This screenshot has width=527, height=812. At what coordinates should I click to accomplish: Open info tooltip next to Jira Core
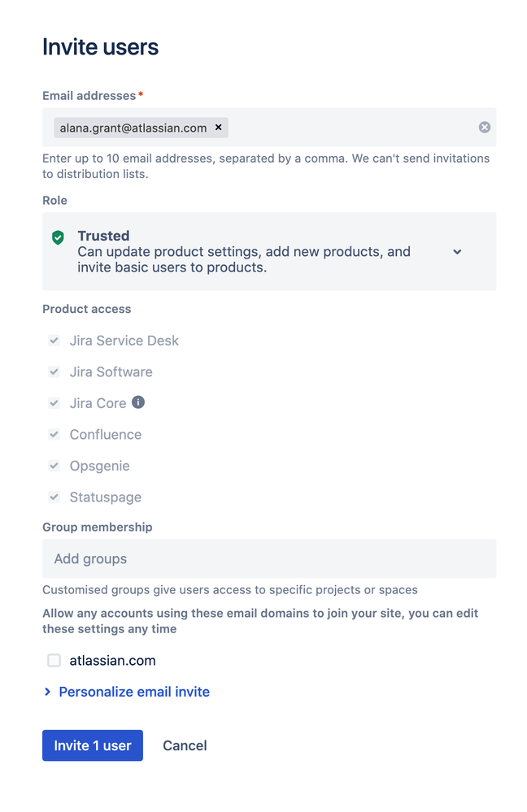tap(138, 402)
